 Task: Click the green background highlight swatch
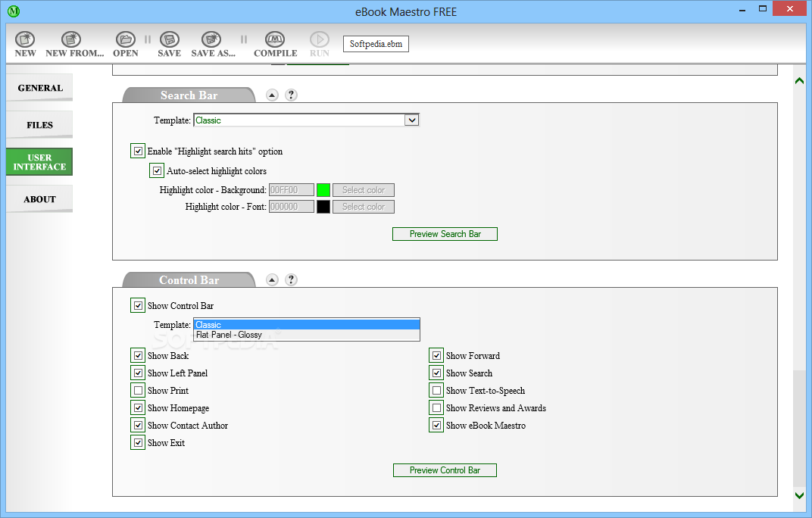pyautogui.click(x=323, y=190)
